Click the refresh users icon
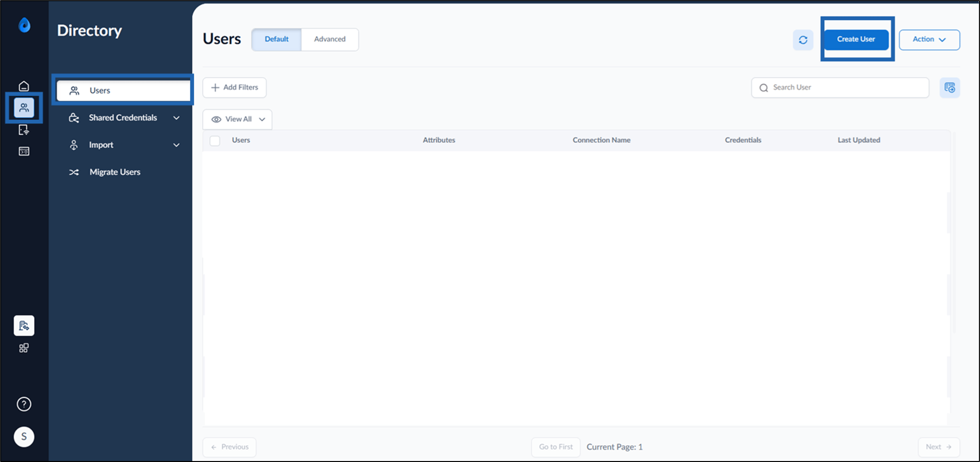This screenshot has height=462, width=980. point(803,40)
